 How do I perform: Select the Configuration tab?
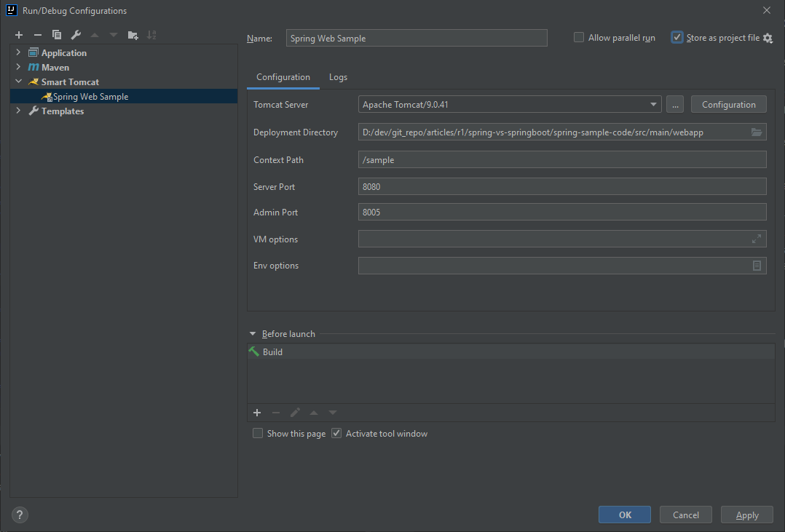point(283,77)
